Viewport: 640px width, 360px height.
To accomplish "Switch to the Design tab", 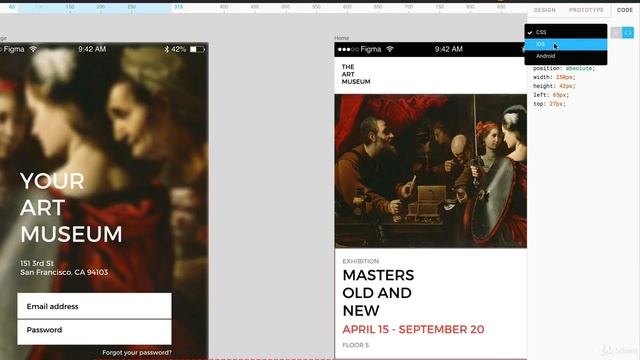I will pos(544,10).
